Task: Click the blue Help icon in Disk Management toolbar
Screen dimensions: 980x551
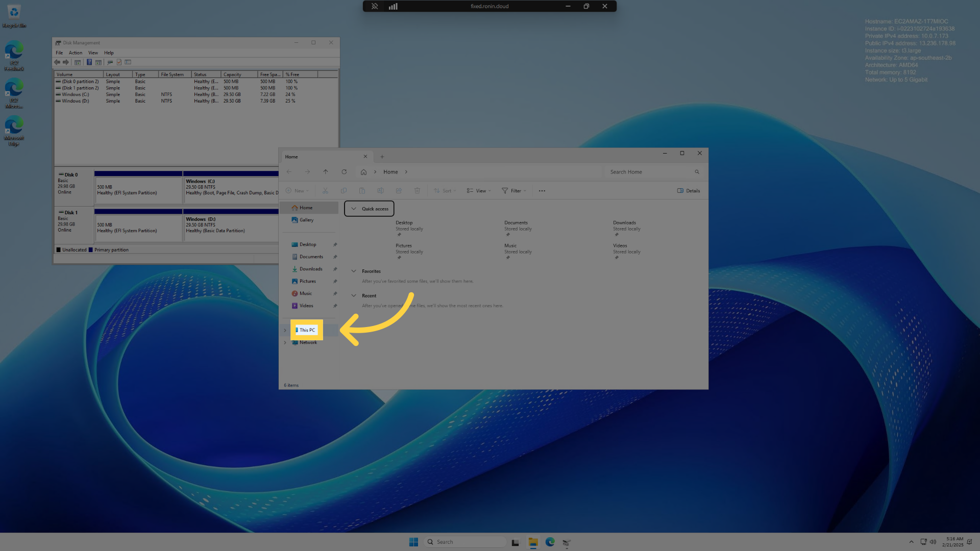Action: [89, 62]
